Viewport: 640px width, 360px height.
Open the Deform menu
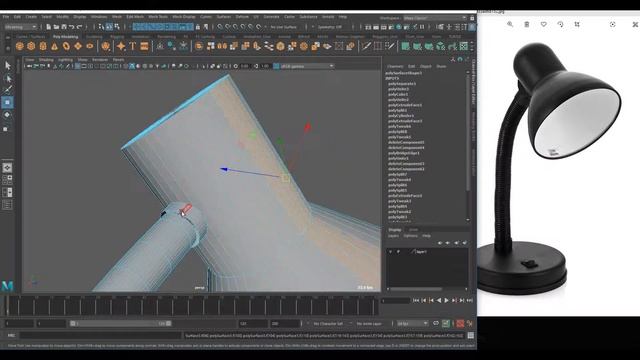coord(242,17)
